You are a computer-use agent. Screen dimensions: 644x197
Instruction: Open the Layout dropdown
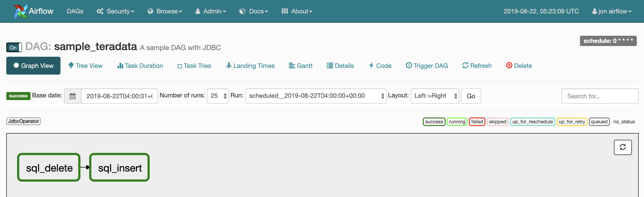click(435, 96)
